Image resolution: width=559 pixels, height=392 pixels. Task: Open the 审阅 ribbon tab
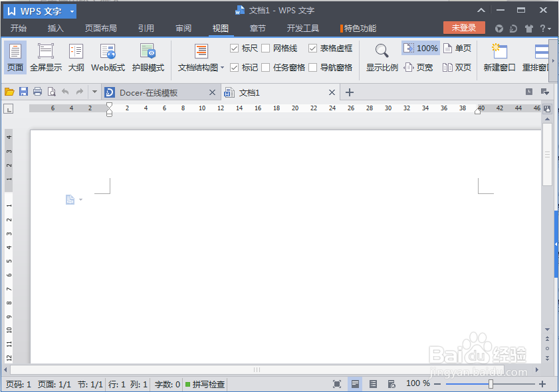[x=183, y=28]
